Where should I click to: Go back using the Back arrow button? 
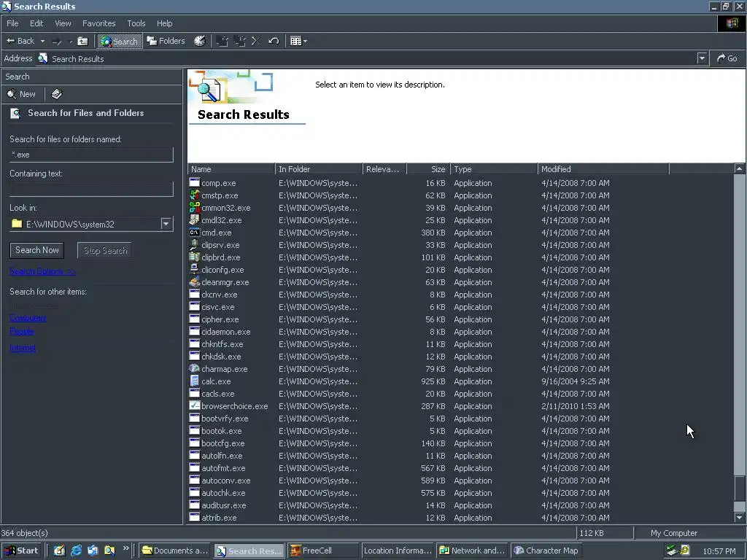(20, 41)
